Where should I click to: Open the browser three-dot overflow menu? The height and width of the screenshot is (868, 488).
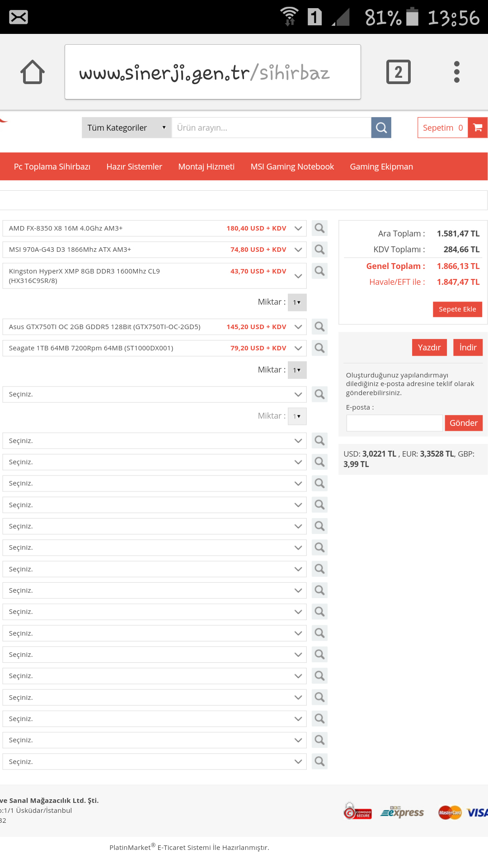[457, 72]
